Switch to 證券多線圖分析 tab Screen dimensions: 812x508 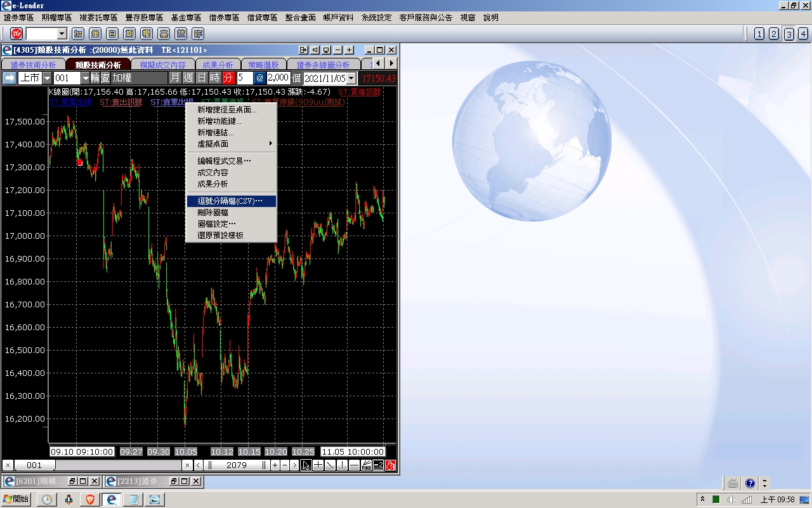tap(323, 65)
